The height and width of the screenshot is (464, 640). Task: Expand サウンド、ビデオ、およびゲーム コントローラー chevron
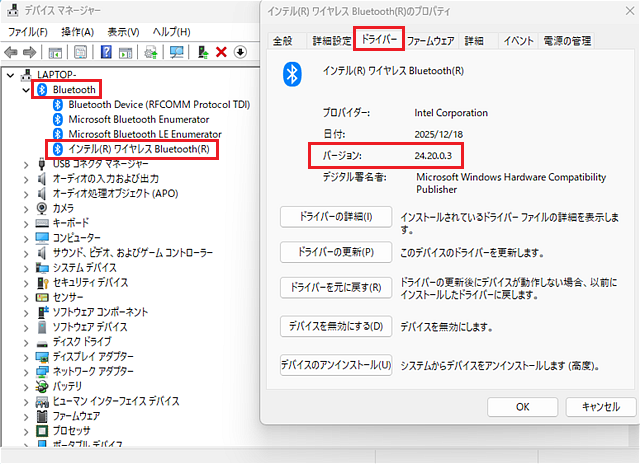pyautogui.click(x=26, y=254)
